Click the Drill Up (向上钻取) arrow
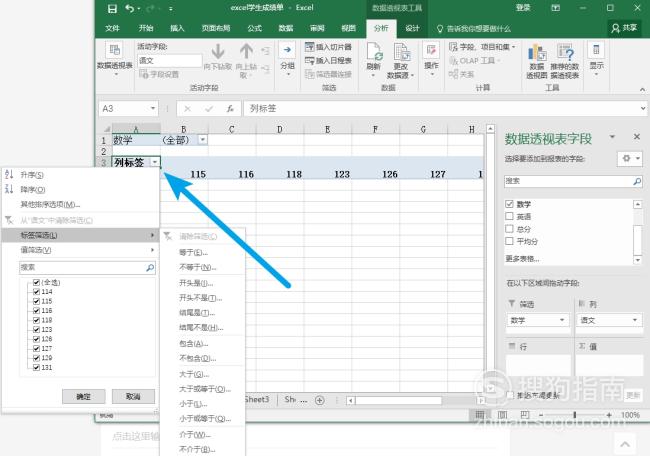This screenshot has width=650, height=456. 246,52
